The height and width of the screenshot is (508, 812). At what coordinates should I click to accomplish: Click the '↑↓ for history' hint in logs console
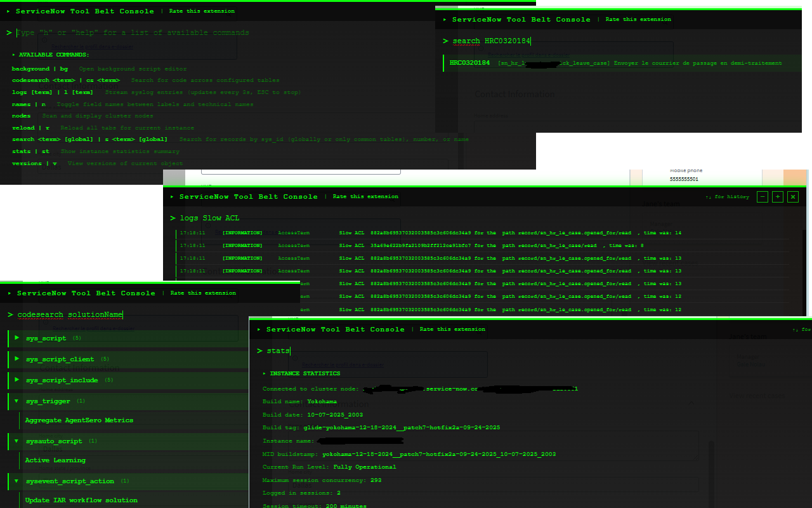(727, 197)
